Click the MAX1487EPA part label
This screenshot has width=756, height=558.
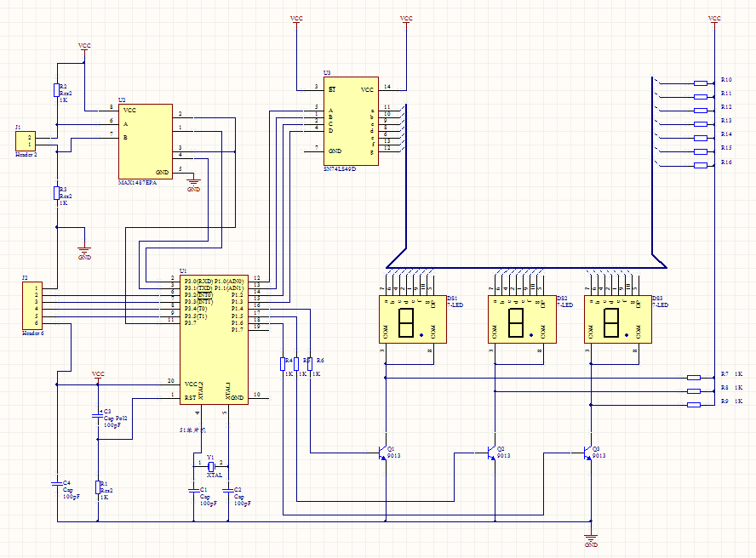point(138,183)
